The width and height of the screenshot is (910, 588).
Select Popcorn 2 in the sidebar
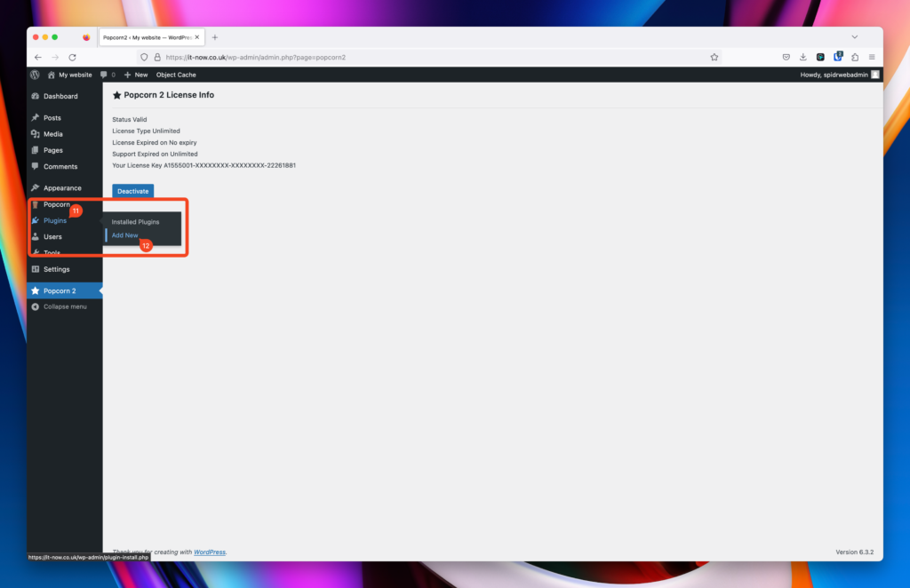[64, 290]
